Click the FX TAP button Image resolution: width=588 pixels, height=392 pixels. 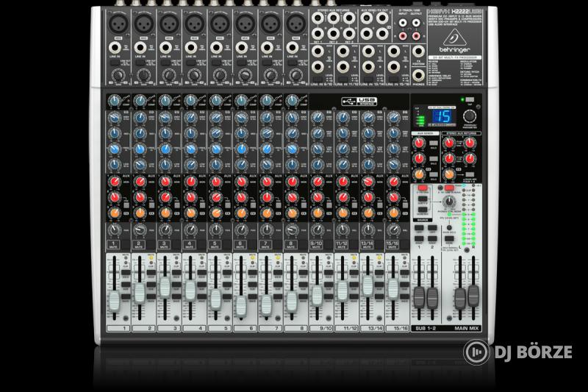[x=470, y=100]
